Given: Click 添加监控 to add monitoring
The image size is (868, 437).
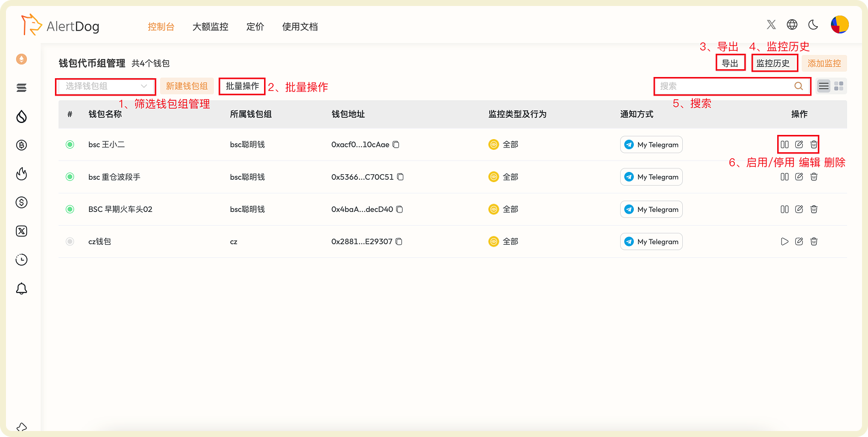Looking at the screenshot, I should point(825,62).
